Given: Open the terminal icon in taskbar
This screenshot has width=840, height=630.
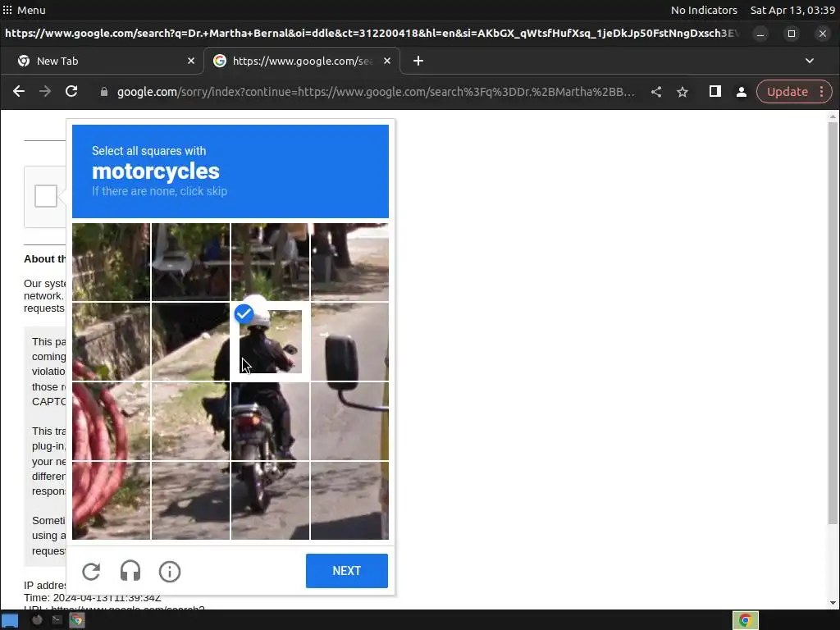Looking at the screenshot, I should tap(57, 620).
